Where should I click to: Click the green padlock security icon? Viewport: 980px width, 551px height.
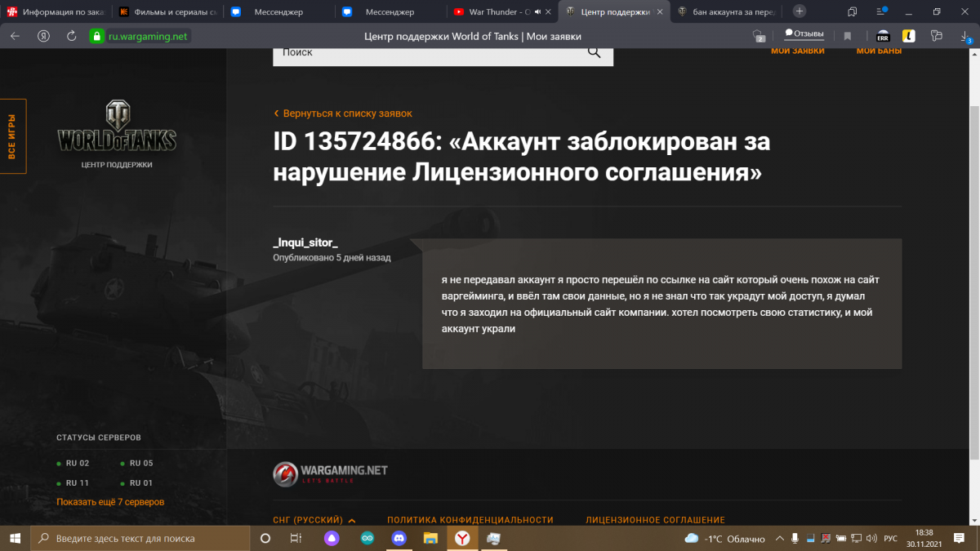97,36
